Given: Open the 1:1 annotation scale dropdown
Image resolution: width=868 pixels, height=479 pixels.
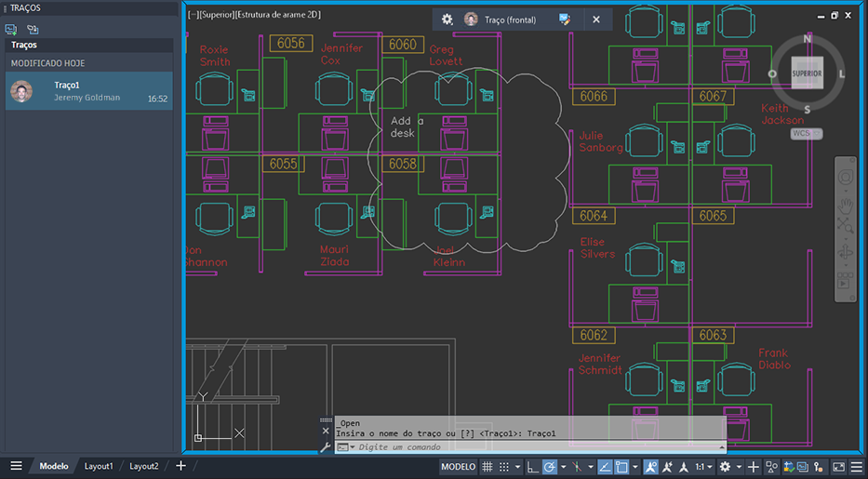Looking at the screenshot, I should tap(703, 467).
